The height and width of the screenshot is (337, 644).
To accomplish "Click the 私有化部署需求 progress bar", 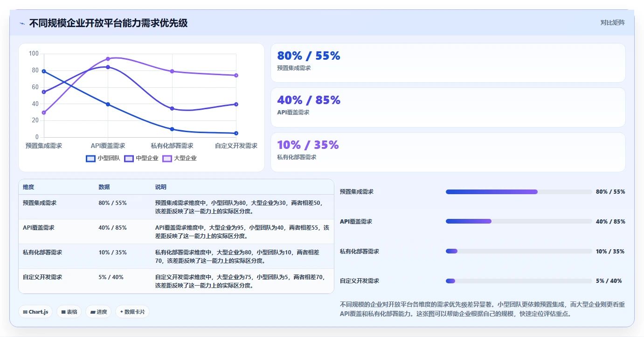I will click(x=519, y=251).
